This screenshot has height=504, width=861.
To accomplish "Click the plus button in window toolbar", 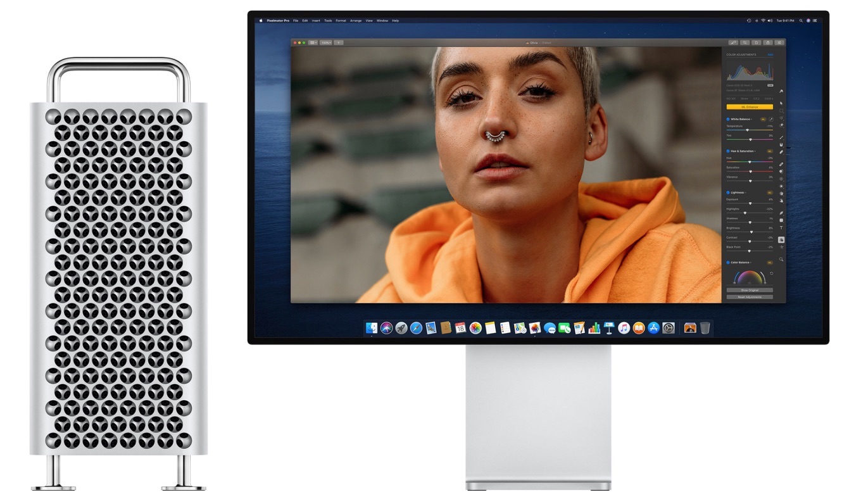I will (x=339, y=42).
